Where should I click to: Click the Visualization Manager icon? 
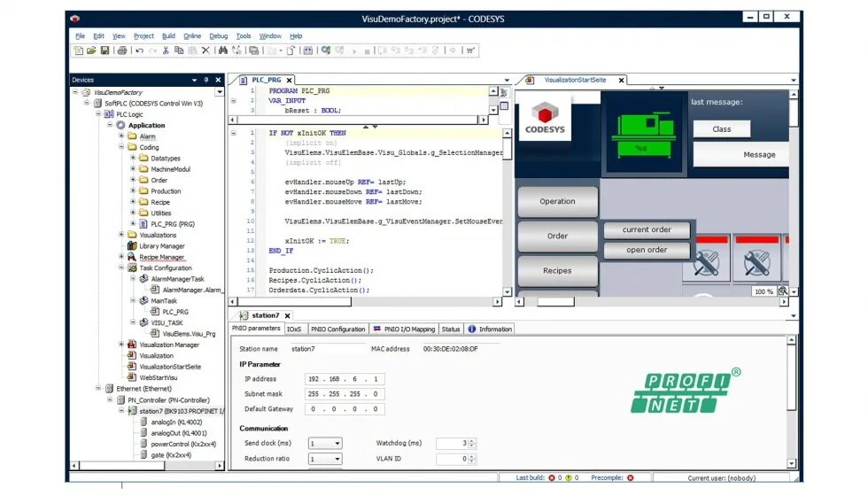pyautogui.click(x=132, y=345)
